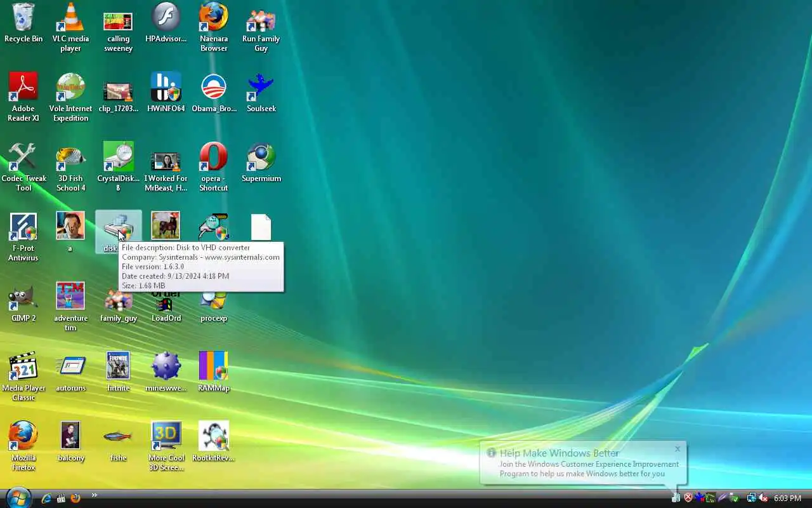Launch Naenara Browser shortcut
Viewport: 812px width, 508px height.
pyautogui.click(x=213, y=27)
